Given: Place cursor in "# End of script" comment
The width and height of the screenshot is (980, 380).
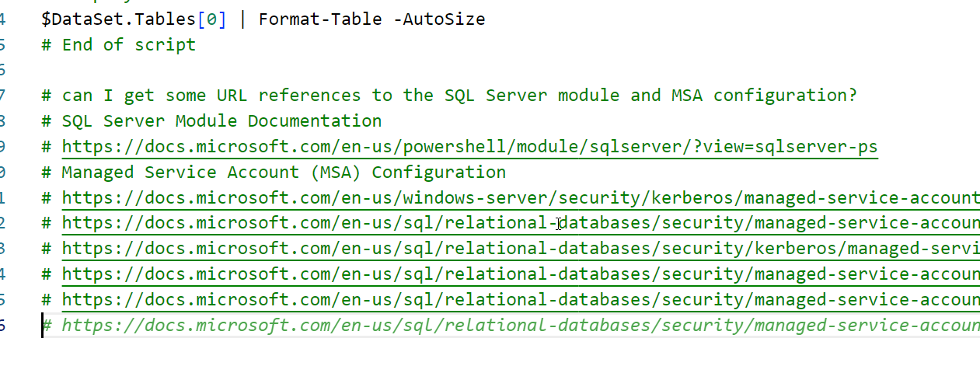Looking at the screenshot, I should coord(128,44).
